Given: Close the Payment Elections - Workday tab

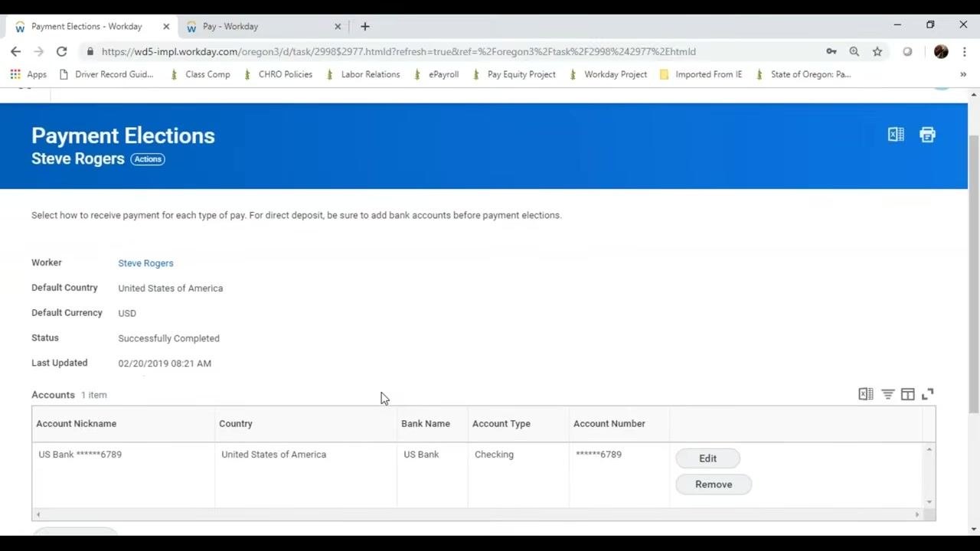Looking at the screenshot, I should click(x=166, y=26).
